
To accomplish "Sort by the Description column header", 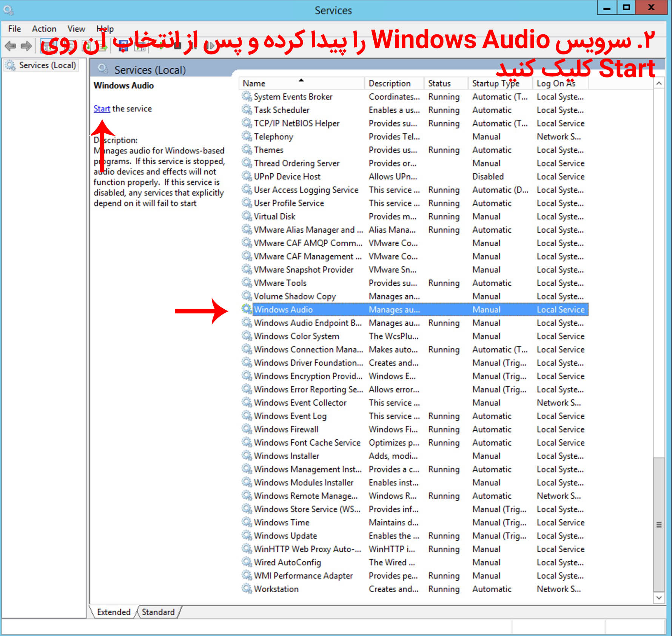I will [x=390, y=83].
